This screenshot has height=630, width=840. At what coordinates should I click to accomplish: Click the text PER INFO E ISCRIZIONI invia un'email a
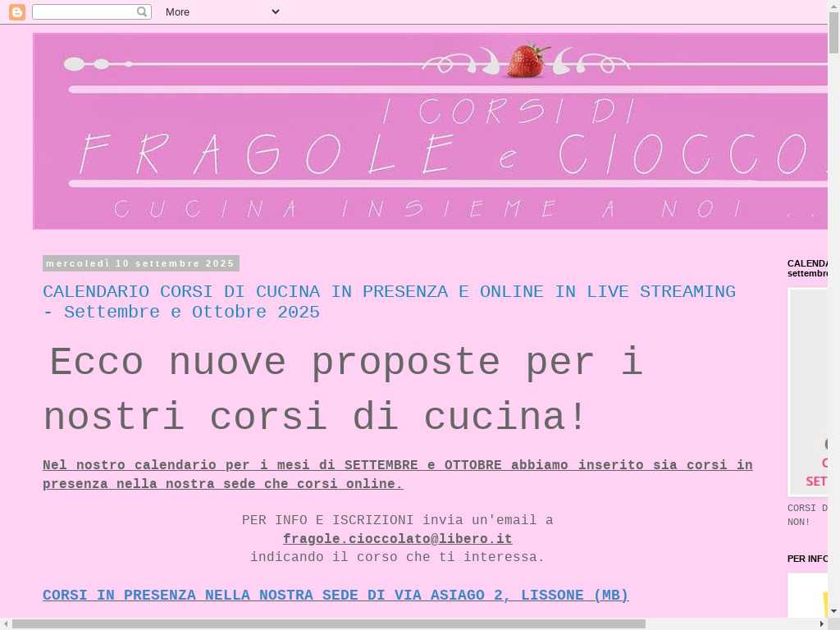click(x=398, y=520)
